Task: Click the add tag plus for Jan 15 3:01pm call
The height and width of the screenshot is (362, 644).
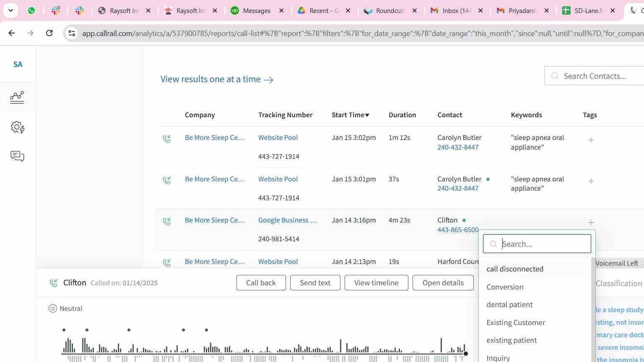Action: pos(591,181)
